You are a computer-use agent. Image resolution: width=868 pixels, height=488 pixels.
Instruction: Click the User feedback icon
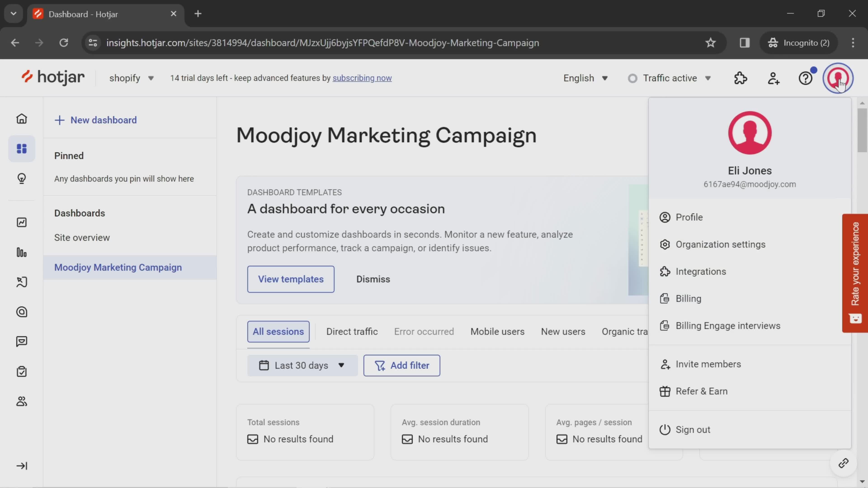21,341
